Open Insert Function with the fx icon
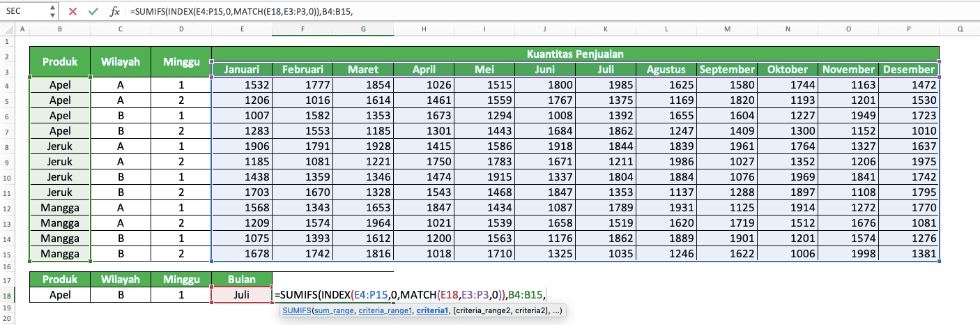Image resolution: width=980 pixels, height=325 pixels. (x=115, y=11)
